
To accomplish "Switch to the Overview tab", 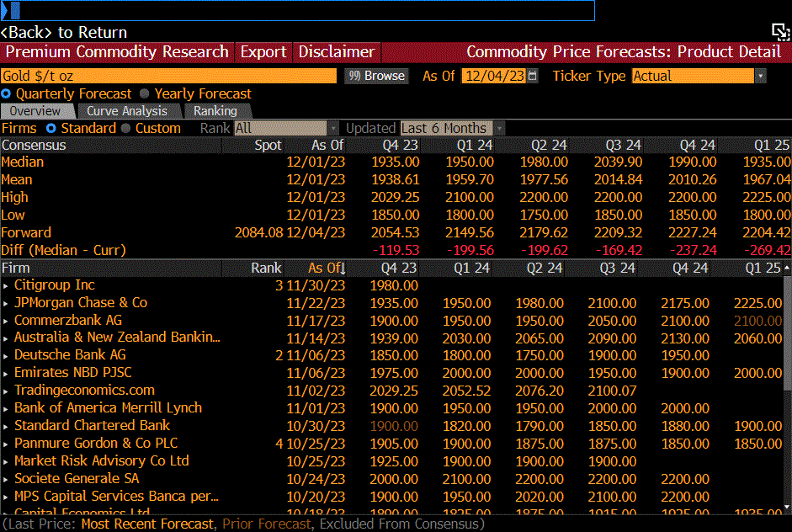I will coord(35,111).
